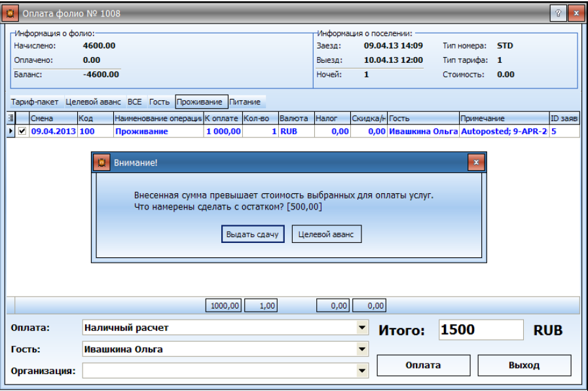Click the 1 000,00 amount cell
Screen dimensions: 588x391
pos(223,132)
